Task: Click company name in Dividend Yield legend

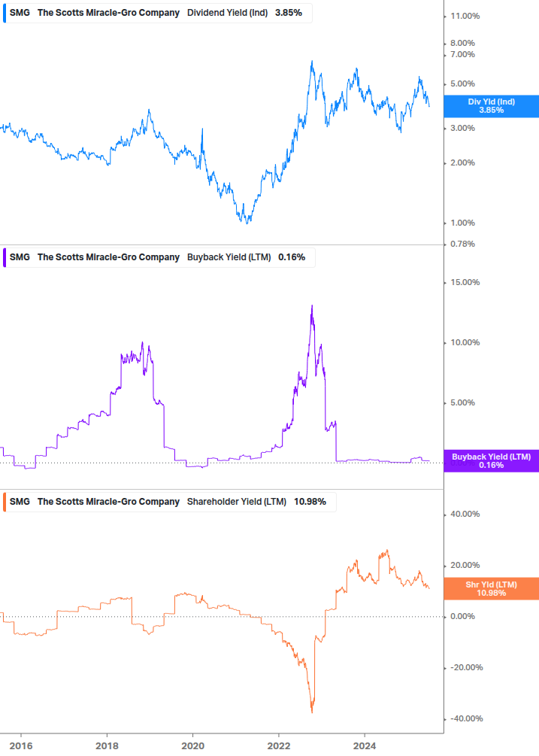Action: pyautogui.click(x=108, y=13)
